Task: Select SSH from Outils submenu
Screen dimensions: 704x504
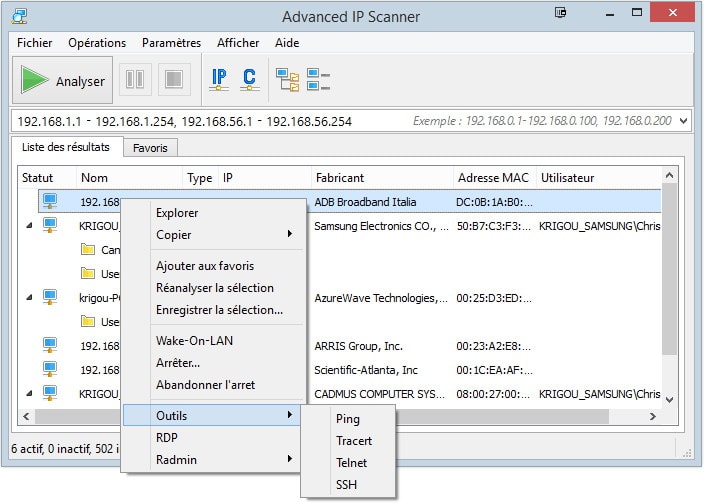Action: [348, 485]
